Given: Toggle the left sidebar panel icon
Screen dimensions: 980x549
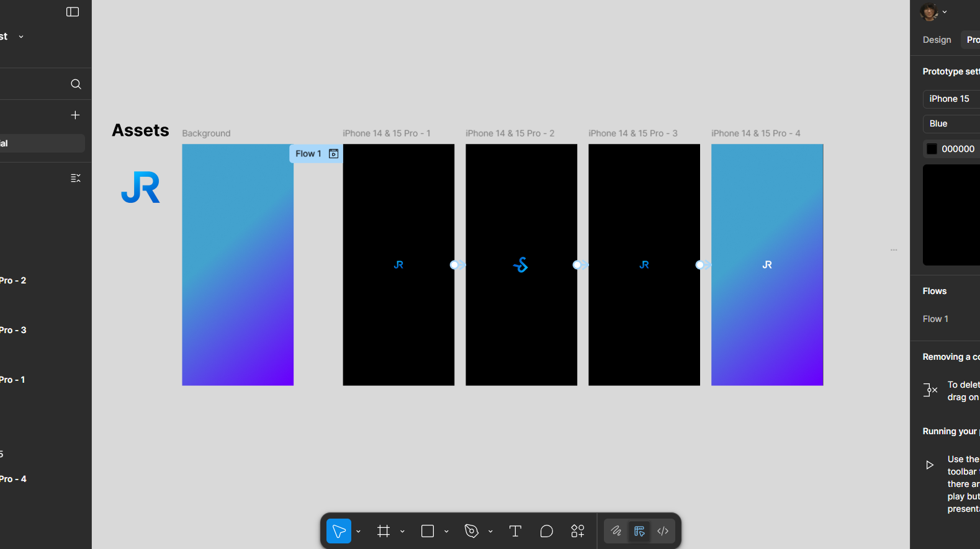Looking at the screenshot, I should point(73,12).
